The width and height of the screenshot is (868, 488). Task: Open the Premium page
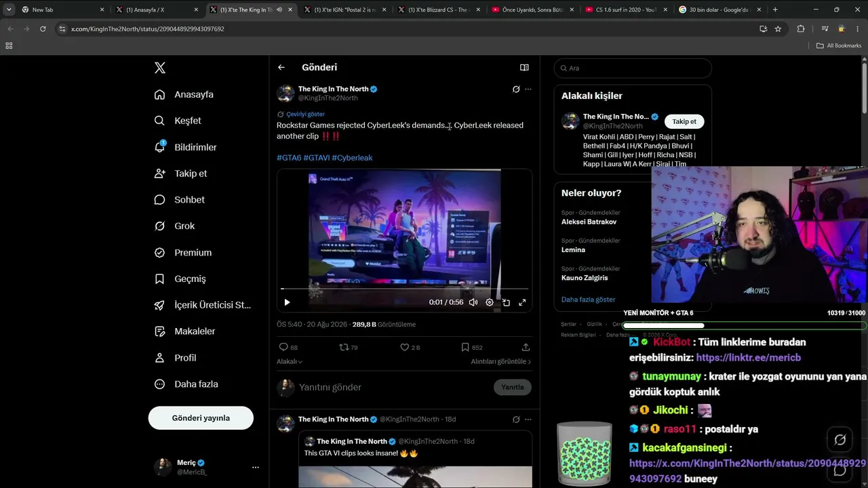182,253
